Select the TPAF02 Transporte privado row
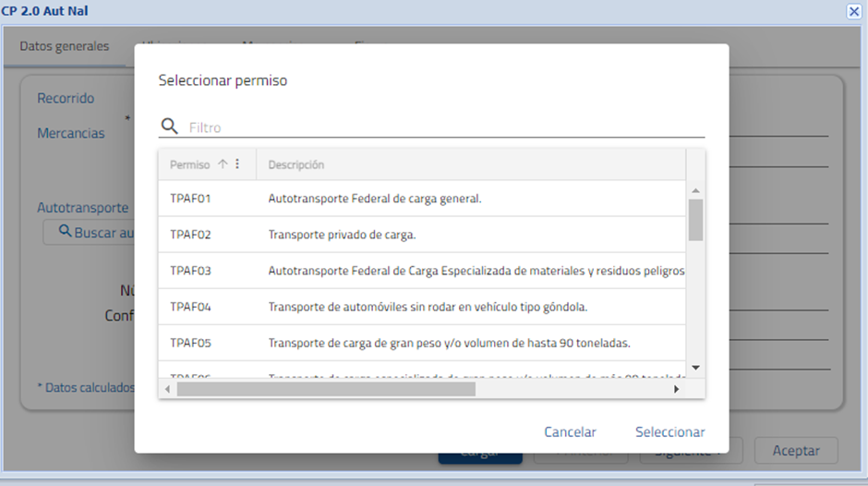 click(x=342, y=235)
